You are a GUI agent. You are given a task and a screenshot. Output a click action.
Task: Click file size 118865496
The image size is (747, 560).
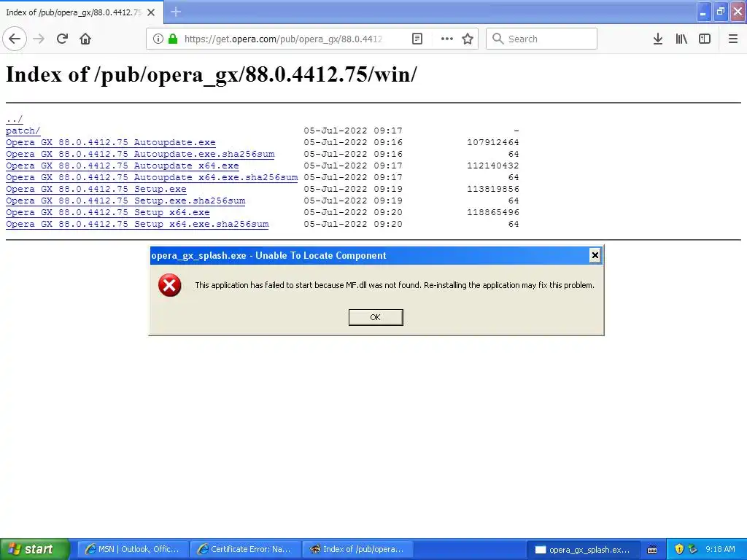tap(492, 212)
